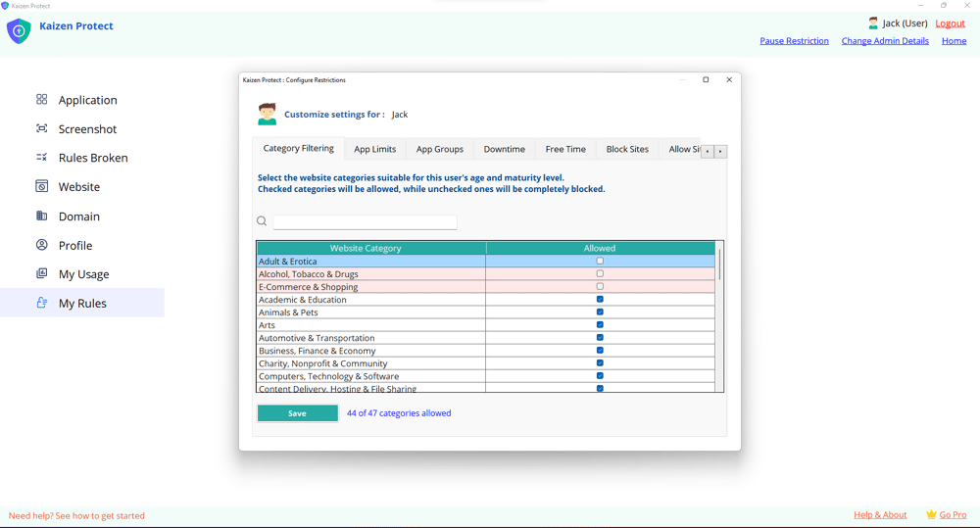Uncheck the Academic & Education checkbox
The width and height of the screenshot is (980, 528).
tap(600, 300)
